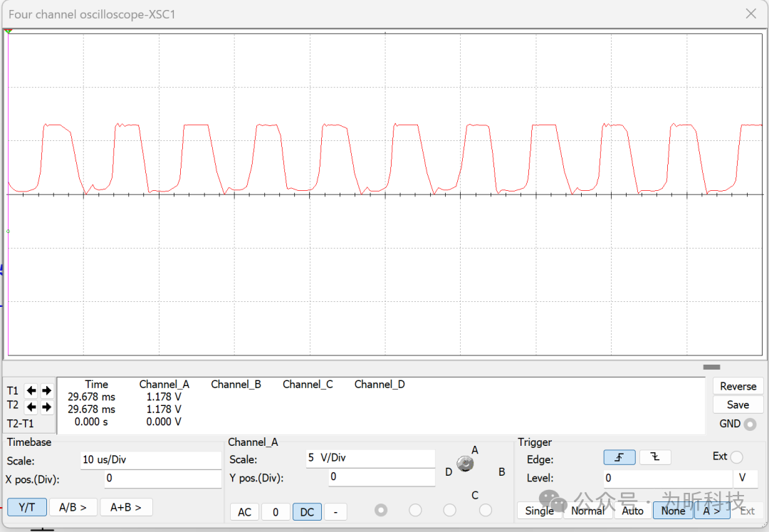This screenshot has height=532, width=769.
Task: Move cursor T2 left with arrow
Action: click(x=31, y=407)
